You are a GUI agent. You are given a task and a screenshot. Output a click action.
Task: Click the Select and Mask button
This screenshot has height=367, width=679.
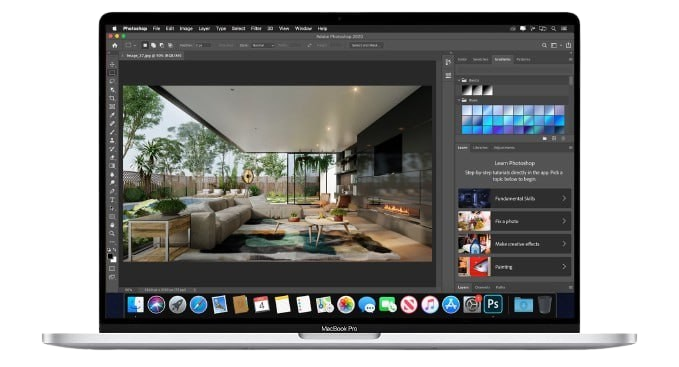click(x=364, y=45)
